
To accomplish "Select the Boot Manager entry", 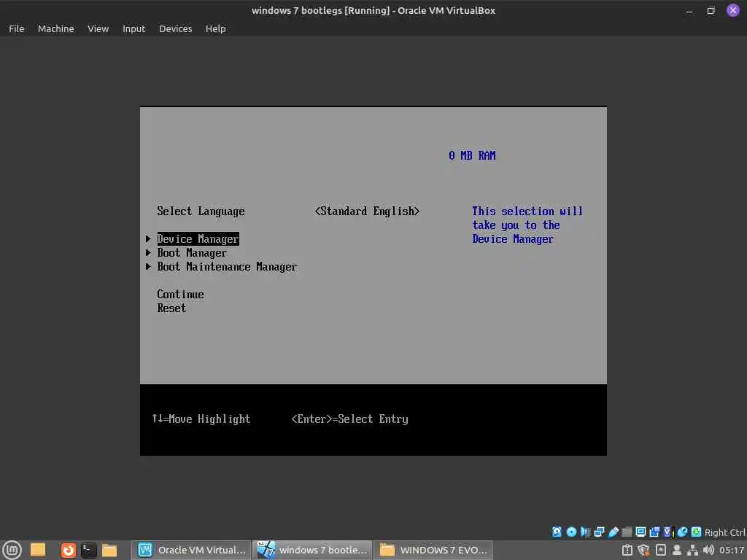I will point(192,253).
